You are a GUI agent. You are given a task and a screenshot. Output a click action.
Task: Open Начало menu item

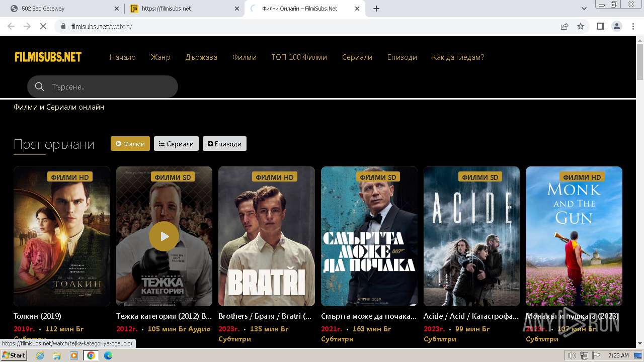123,57
